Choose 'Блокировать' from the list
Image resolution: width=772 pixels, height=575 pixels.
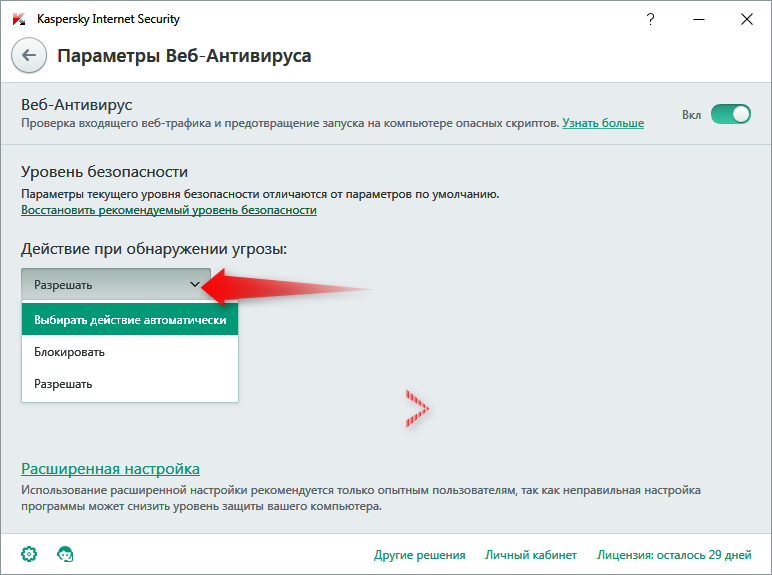(x=130, y=352)
